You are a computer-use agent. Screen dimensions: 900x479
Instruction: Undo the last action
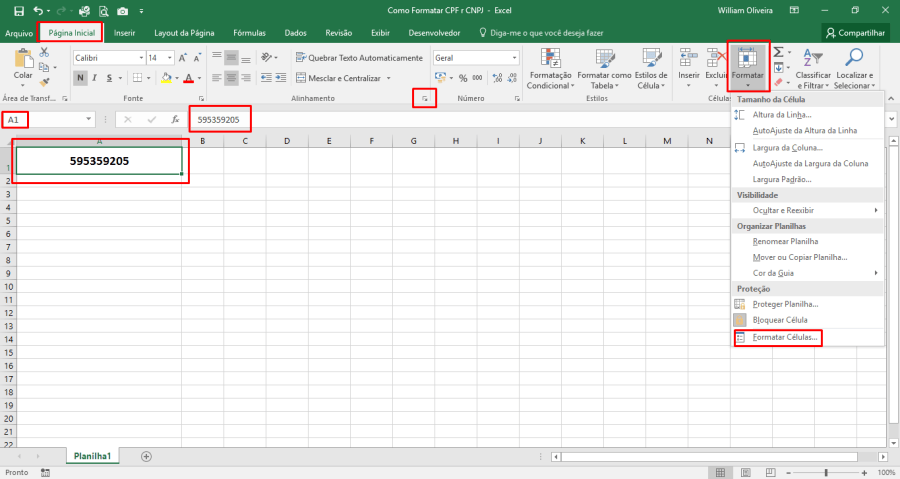point(38,10)
